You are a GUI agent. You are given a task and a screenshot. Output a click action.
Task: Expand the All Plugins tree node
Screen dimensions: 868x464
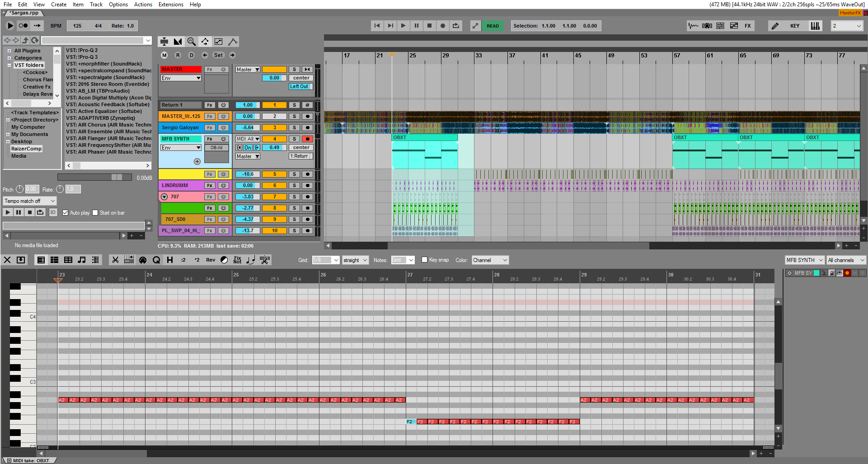tap(9, 51)
